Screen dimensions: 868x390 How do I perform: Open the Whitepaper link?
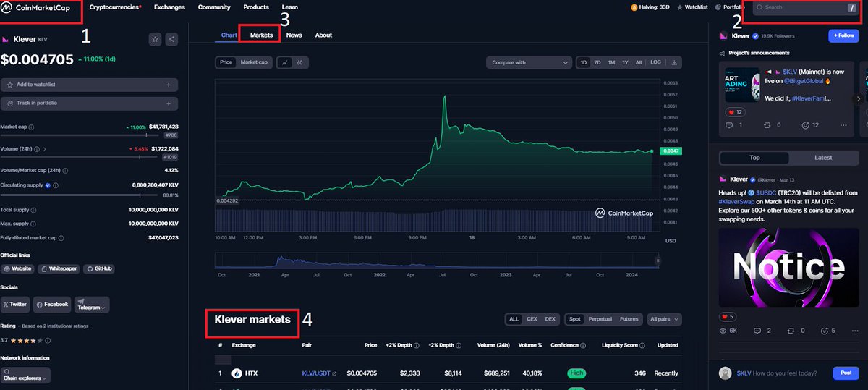59,268
